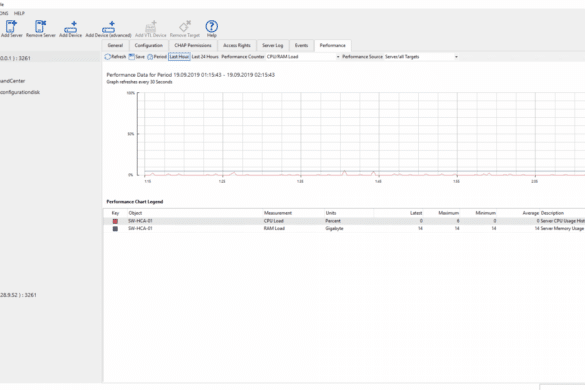585x390 pixels.
Task: Click the Maximum column header
Action: [x=442, y=213]
